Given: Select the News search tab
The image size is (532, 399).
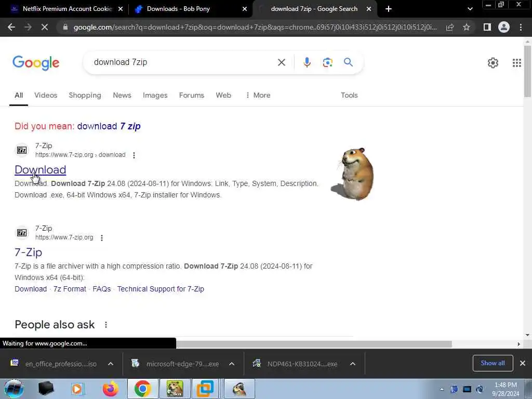Looking at the screenshot, I should 122,96.
